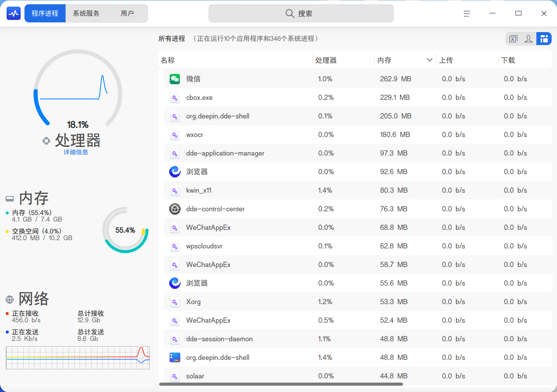Sort processes by 名称 column header
Screen dimensions: 557x392
click(x=235, y=60)
